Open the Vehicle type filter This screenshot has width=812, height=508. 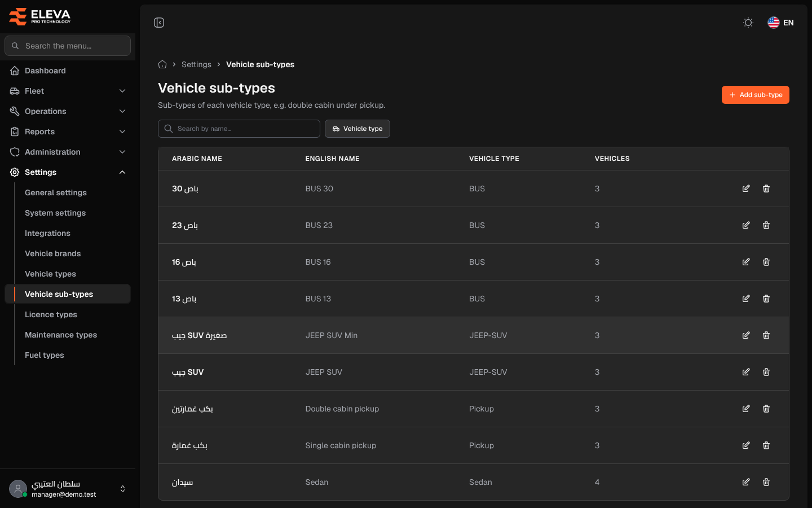[358, 129]
